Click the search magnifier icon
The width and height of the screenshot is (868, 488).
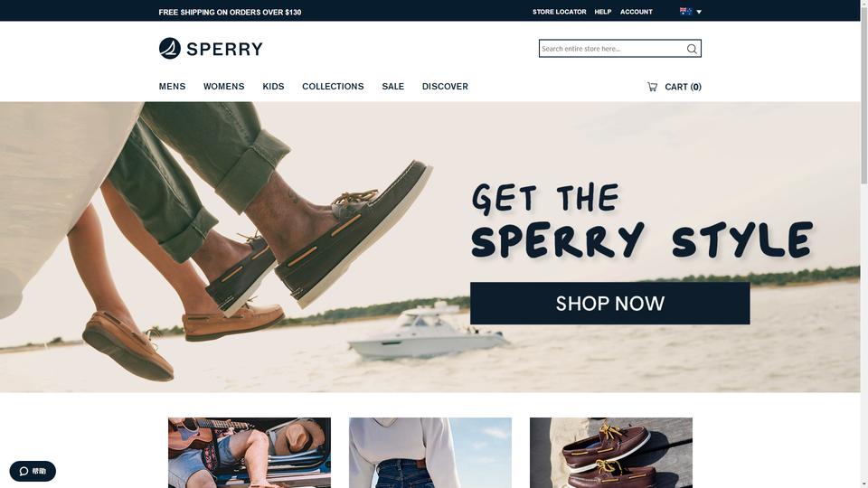click(x=692, y=49)
